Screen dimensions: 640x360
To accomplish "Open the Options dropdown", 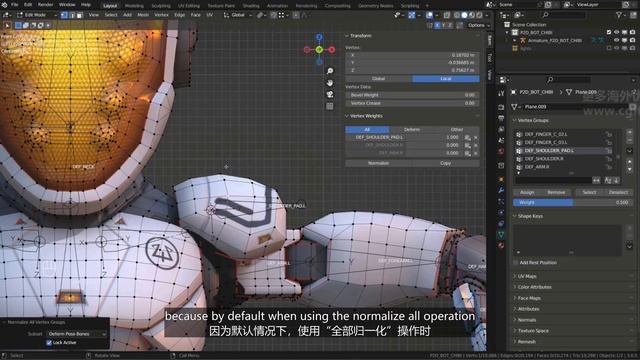I will pos(478,25).
